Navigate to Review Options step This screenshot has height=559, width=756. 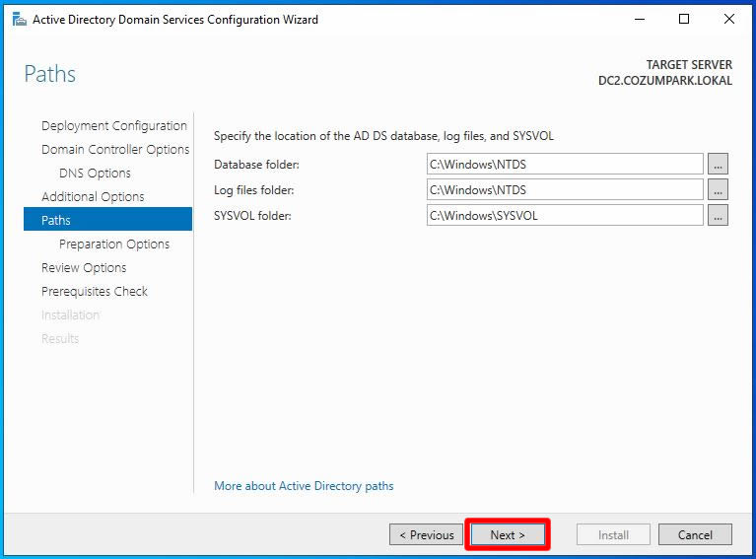click(x=84, y=268)
